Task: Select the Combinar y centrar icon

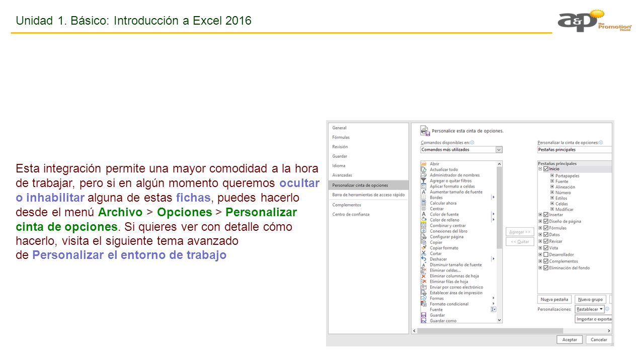Action: pyautogui.click(x=424, y=225)
